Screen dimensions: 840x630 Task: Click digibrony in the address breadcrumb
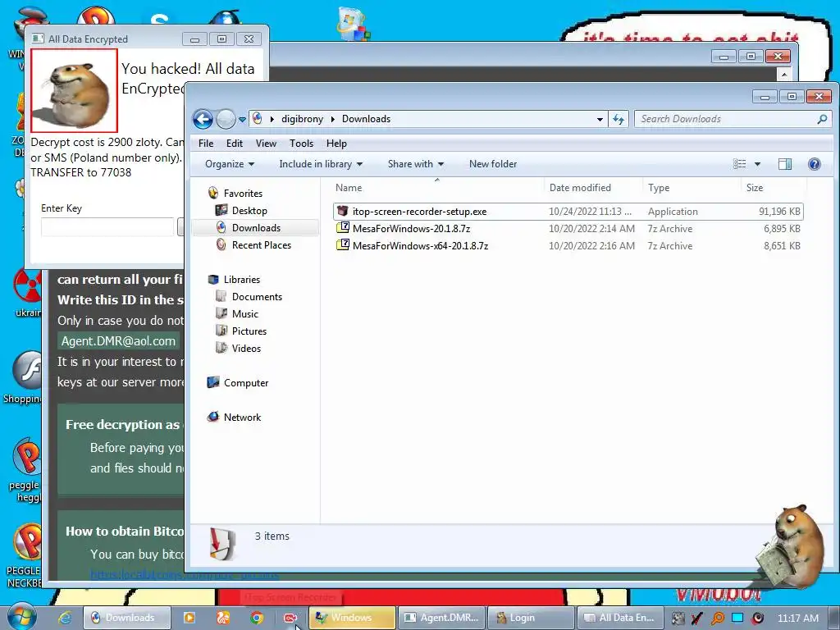[302, 119]
